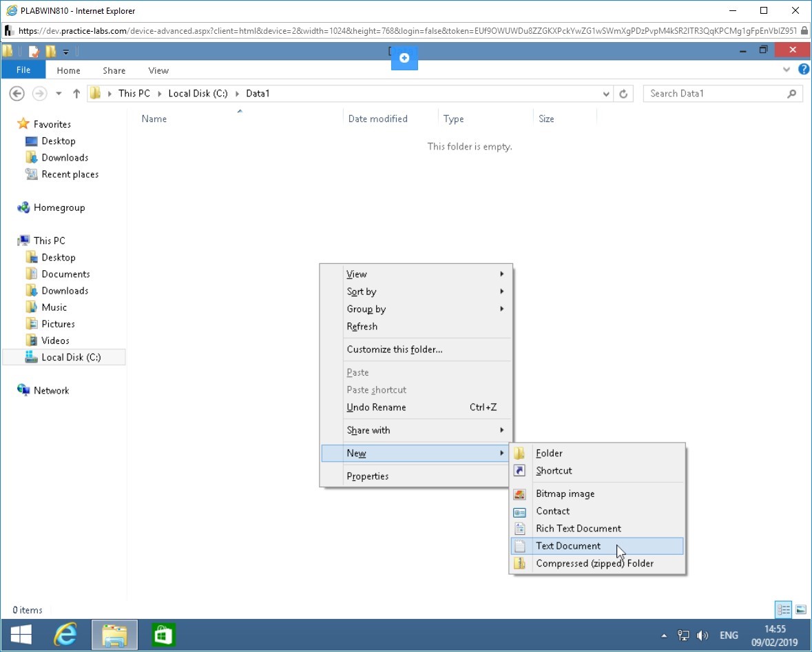
Task: Click Local Disk (C:) in the breadcrumb
Action: click(198, 93)
